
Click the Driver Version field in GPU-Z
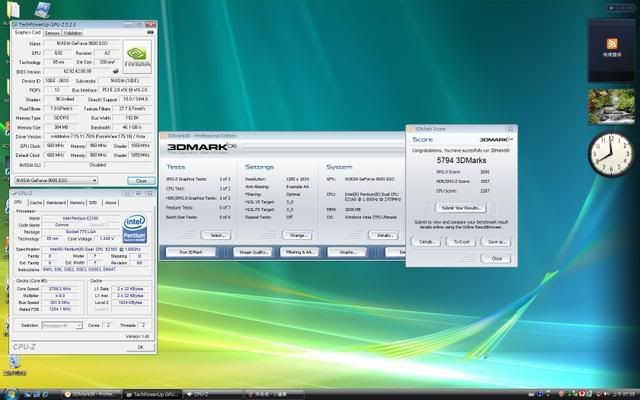point(98,136)
